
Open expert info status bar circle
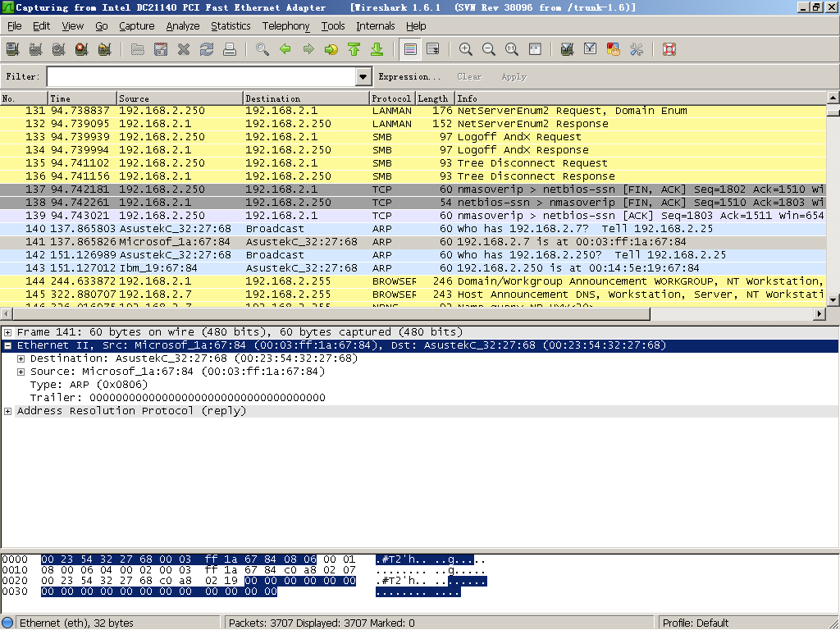[x=7, y=623]
